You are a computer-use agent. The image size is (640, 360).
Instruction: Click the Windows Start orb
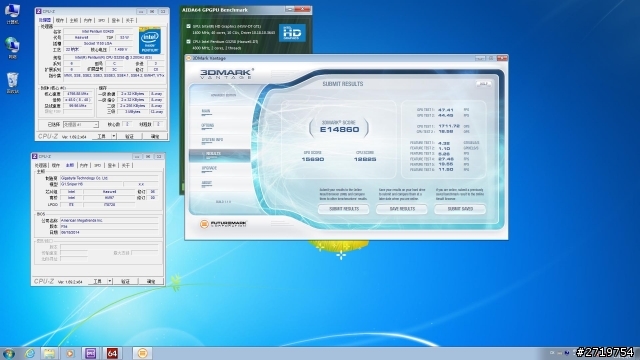(8, 353)
